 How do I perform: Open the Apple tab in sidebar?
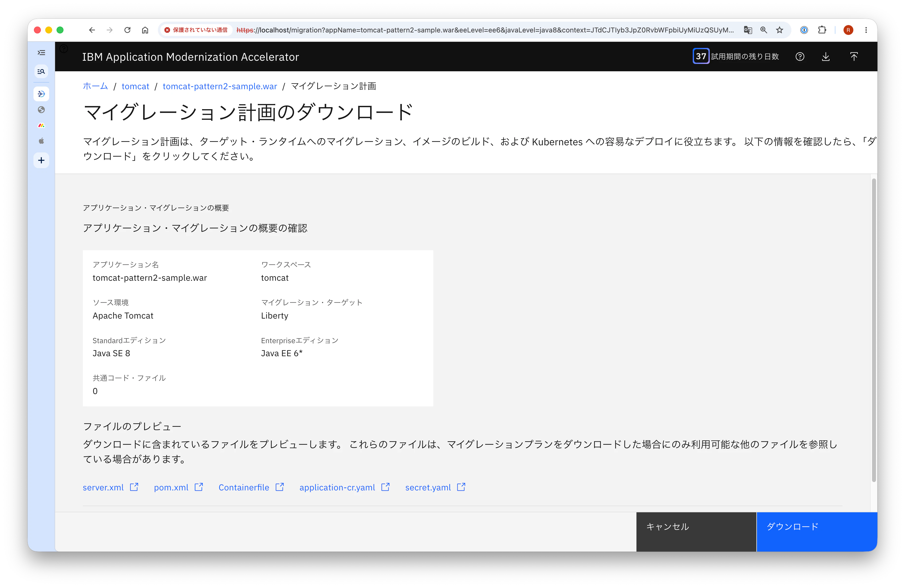pyautogui.click(x=42, y=141)
